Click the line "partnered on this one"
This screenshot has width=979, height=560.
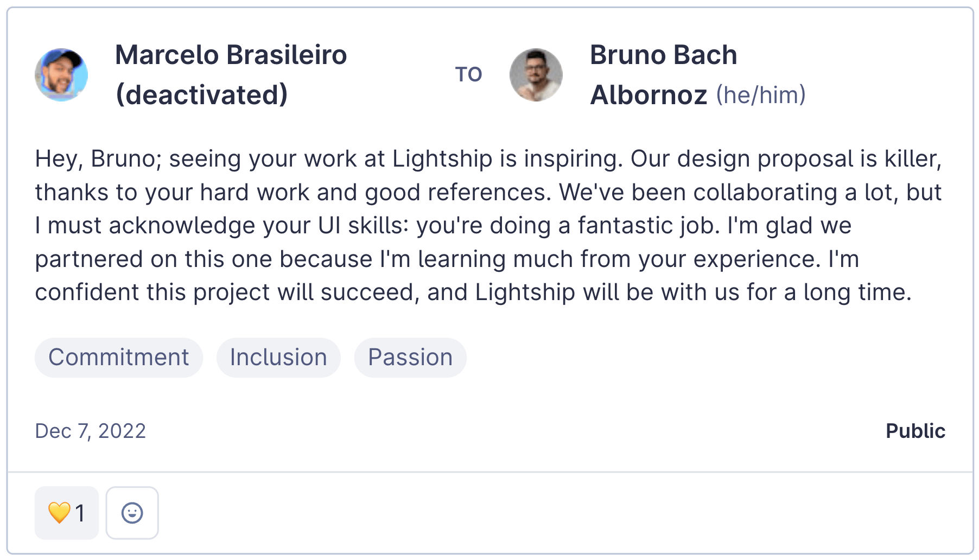447,259
